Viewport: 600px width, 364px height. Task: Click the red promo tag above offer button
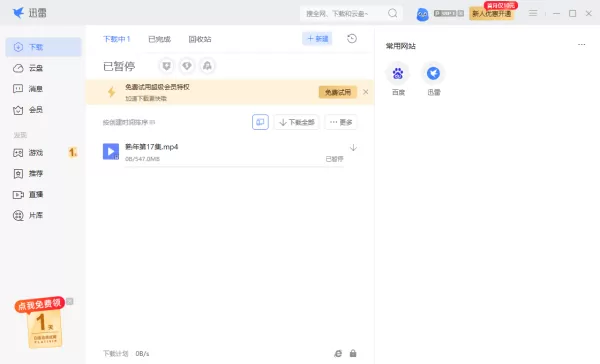pyautogui.click(x=501, y=5)
